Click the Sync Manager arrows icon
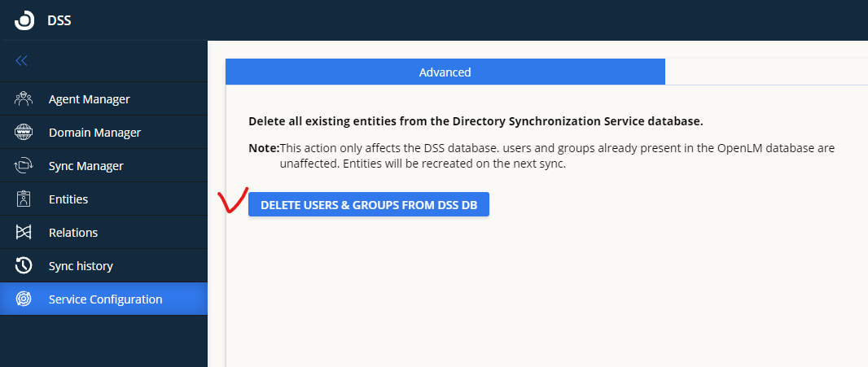The height and width of the screenshot is (367, 868). (x=23, y=166)
